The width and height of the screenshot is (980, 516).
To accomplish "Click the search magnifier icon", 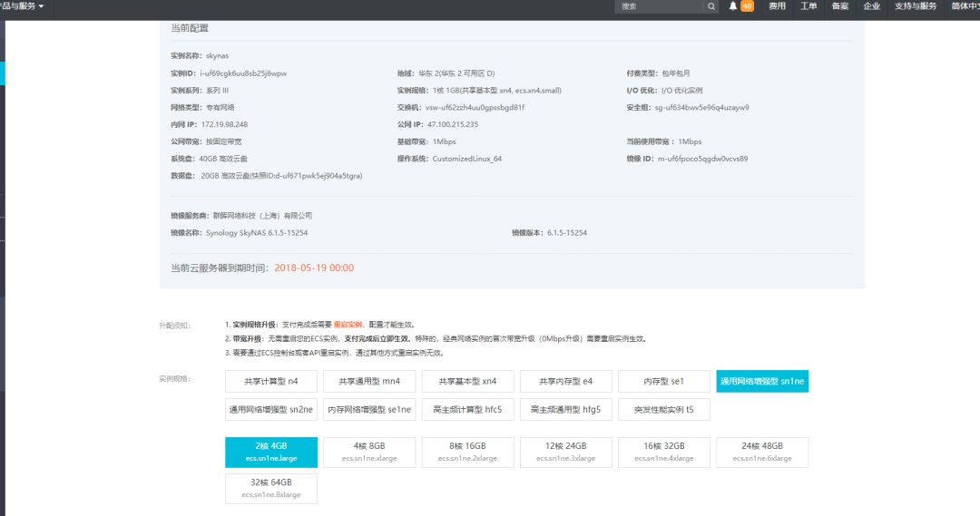I will click(711, 6).
